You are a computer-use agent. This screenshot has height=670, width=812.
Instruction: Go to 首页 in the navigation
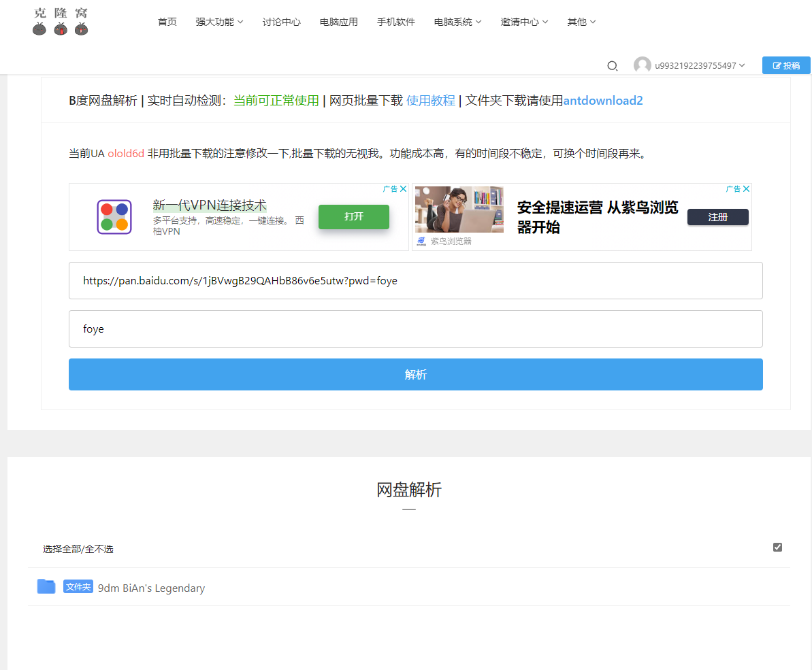point(167,22)
